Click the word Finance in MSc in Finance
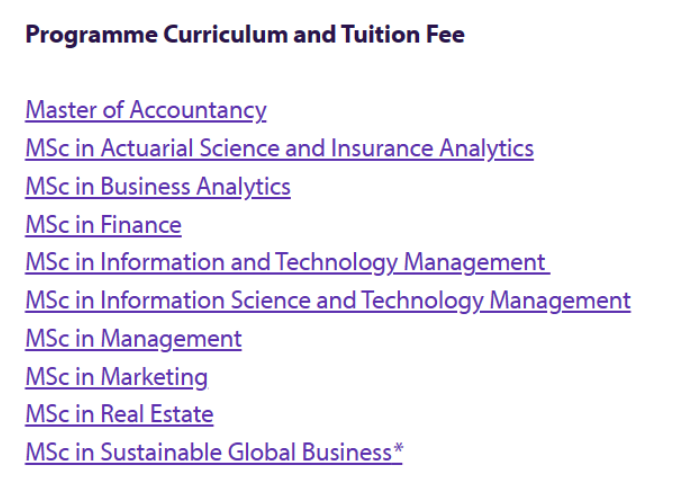This screenshot has height=504, width=681. [141, 225]
